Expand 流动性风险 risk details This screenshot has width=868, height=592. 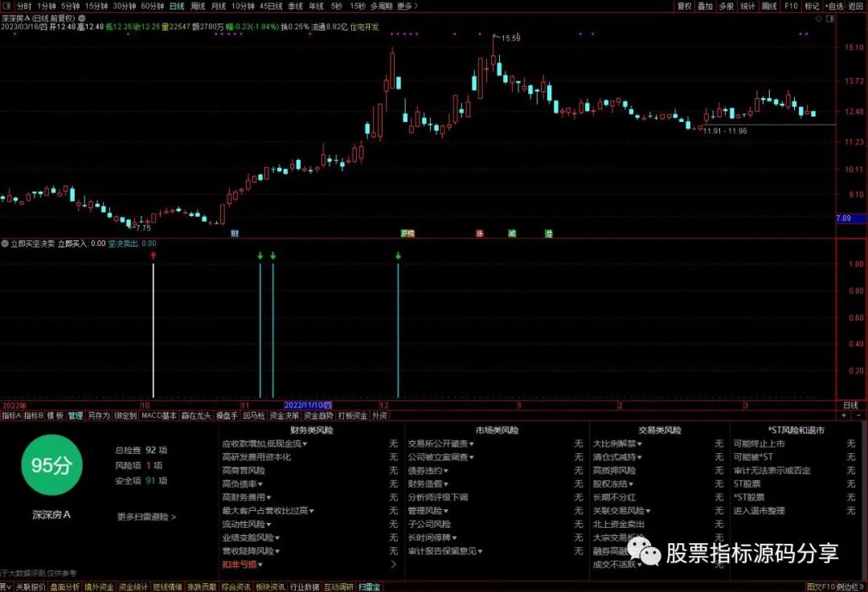(x=247, y=524)
